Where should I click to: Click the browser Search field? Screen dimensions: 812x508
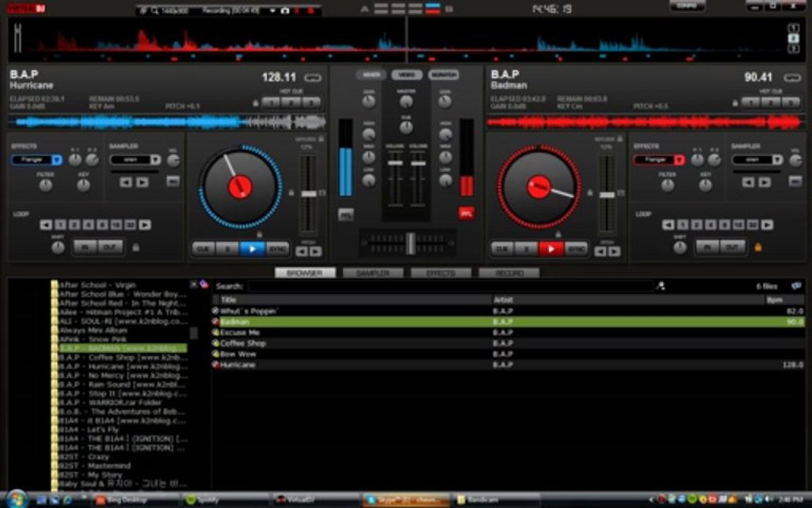tap(450, 286)
